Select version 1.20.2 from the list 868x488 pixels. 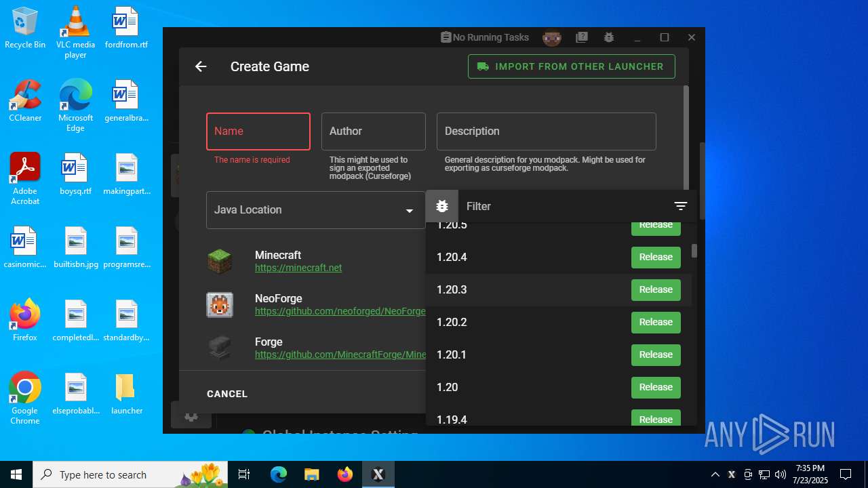coord(559,323)
